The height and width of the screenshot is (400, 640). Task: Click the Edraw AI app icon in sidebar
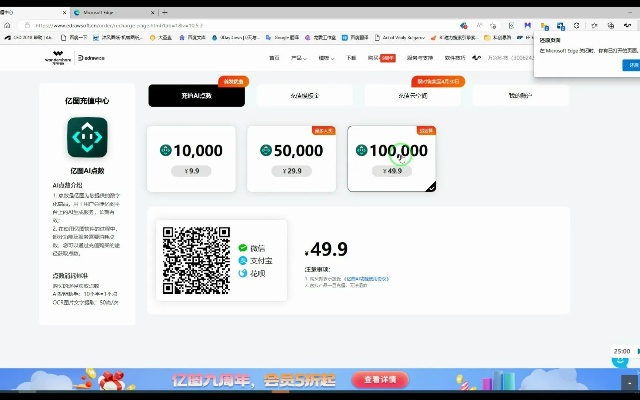coord(87,137)
